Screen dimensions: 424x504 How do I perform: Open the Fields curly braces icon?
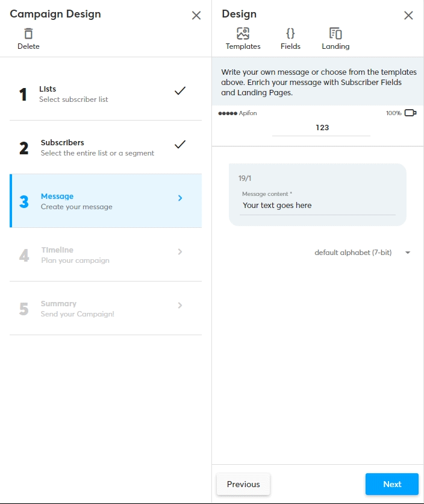[x=290, y=33]
